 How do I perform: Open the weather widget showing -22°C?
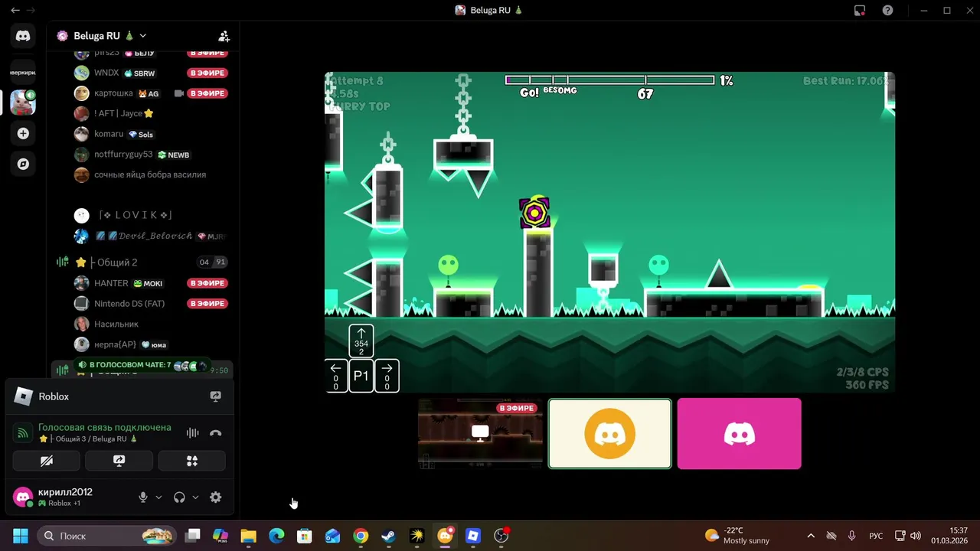(x=737, y=536)
